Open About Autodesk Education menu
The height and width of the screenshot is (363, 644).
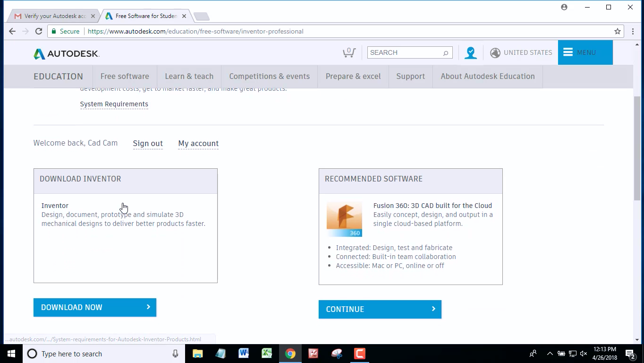tap(488, 76)
